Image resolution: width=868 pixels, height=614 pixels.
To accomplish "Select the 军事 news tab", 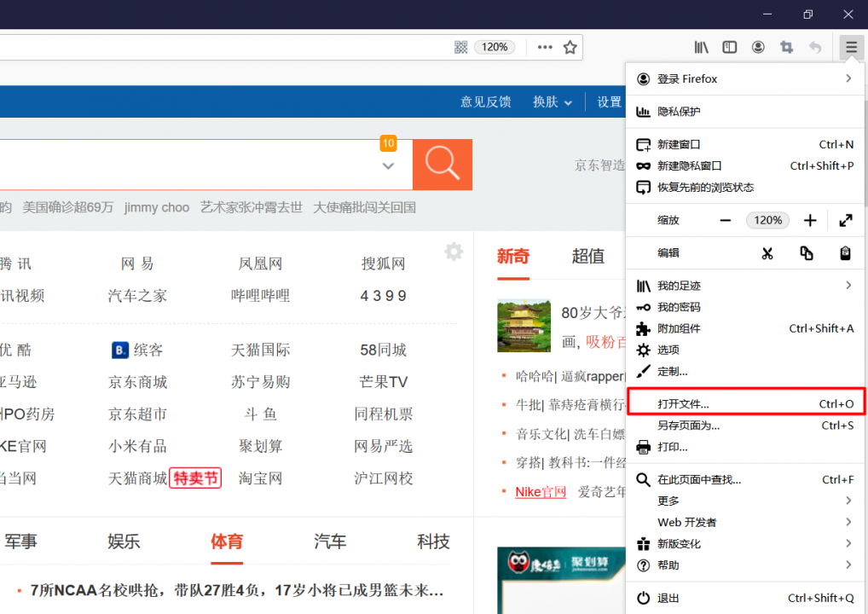I will (20, 542).
